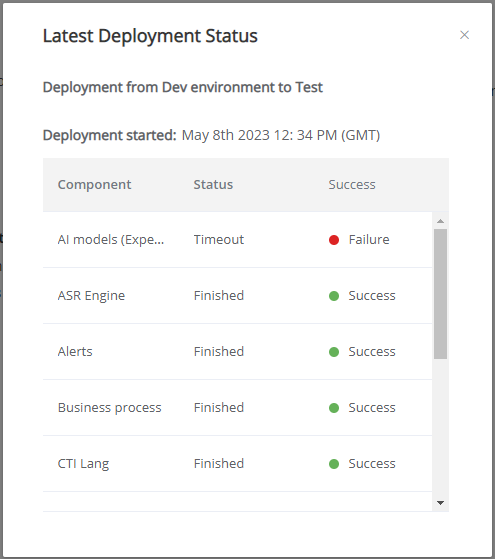Screen dimensions: 495x559
Task: Click Finished status for Business process
Action: (x=219, y=407)
